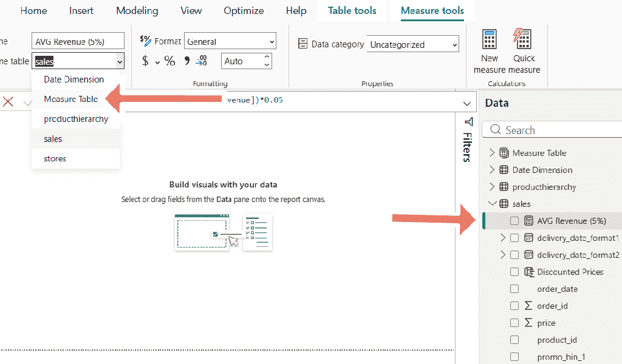This screenshot has width=622, height=364.
Task: Open Data category Uncategorized dropdown
Action: (413, 44)
